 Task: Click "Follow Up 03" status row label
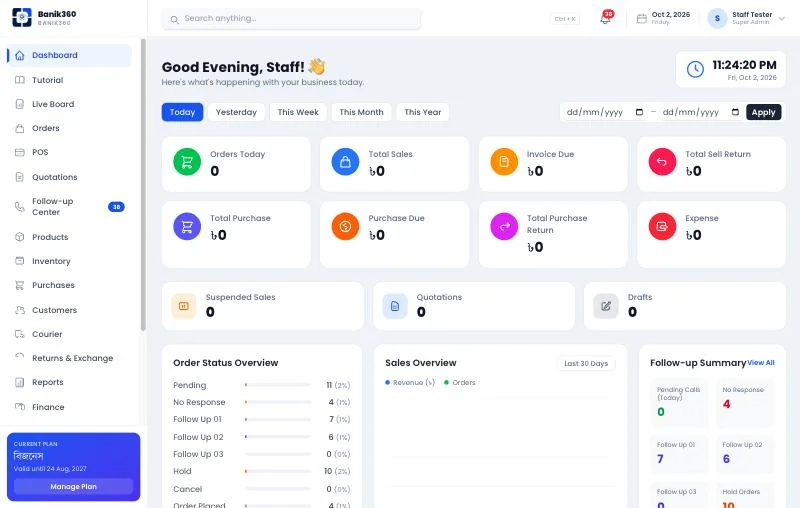pyautogui.click(x=198, y=454)
